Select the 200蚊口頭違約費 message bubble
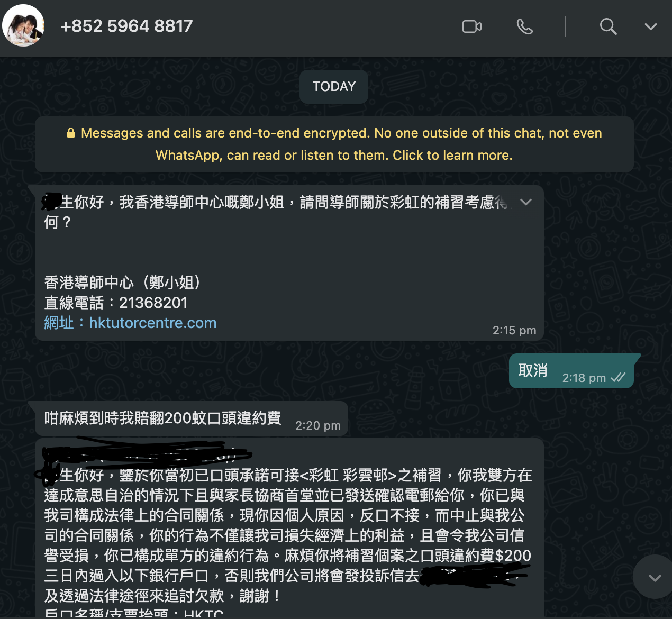Screen dimensions: 672x619 [x=192, y=418]
